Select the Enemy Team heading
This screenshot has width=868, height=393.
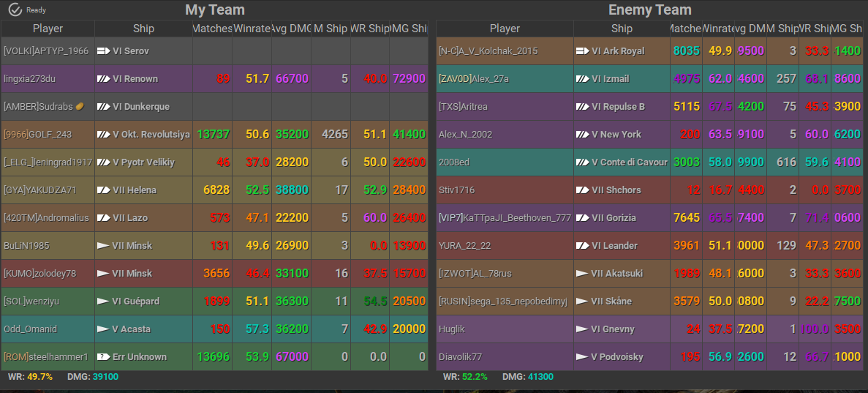(x=649, y=10)
